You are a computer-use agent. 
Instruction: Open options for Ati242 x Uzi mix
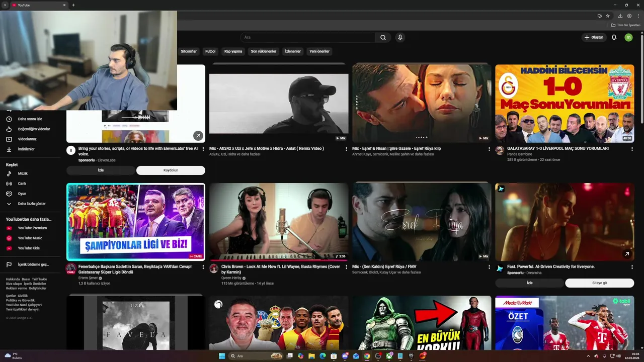point(346,149)
